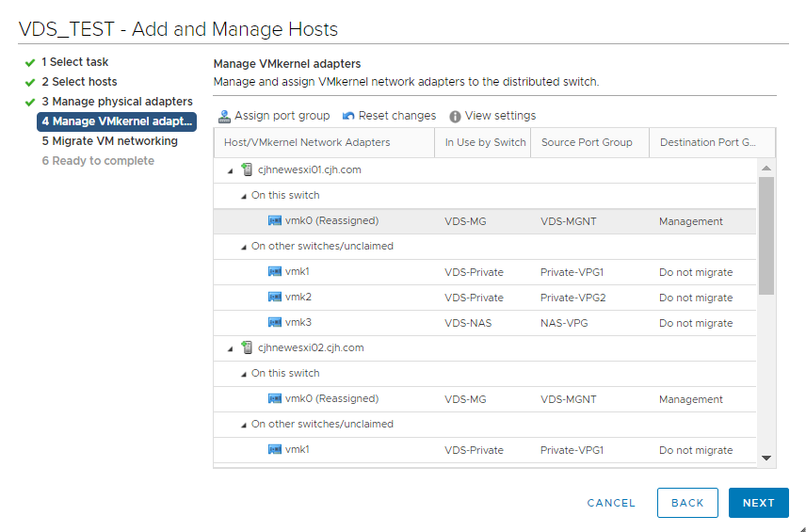The width and height of the screenshot is (806, 532).
Task: Click Private-VPG1 cell under cjhnewesxi02
Action: pos(572,450)
